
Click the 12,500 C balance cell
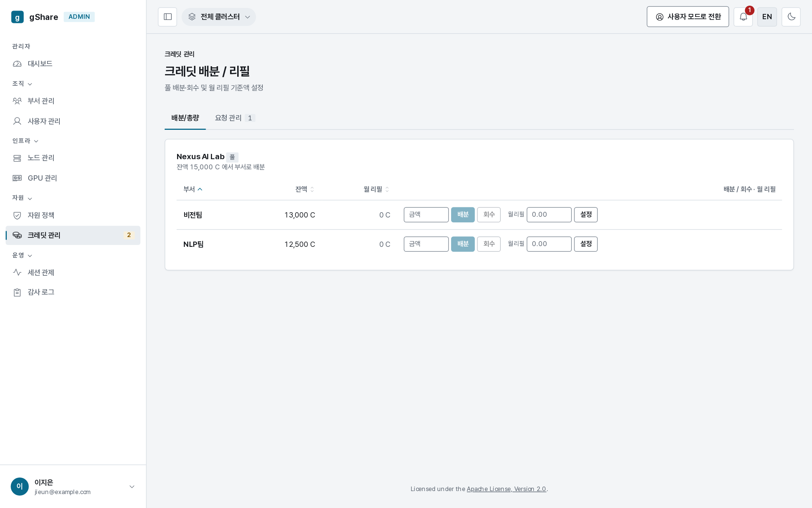click(x=300, y=245)
